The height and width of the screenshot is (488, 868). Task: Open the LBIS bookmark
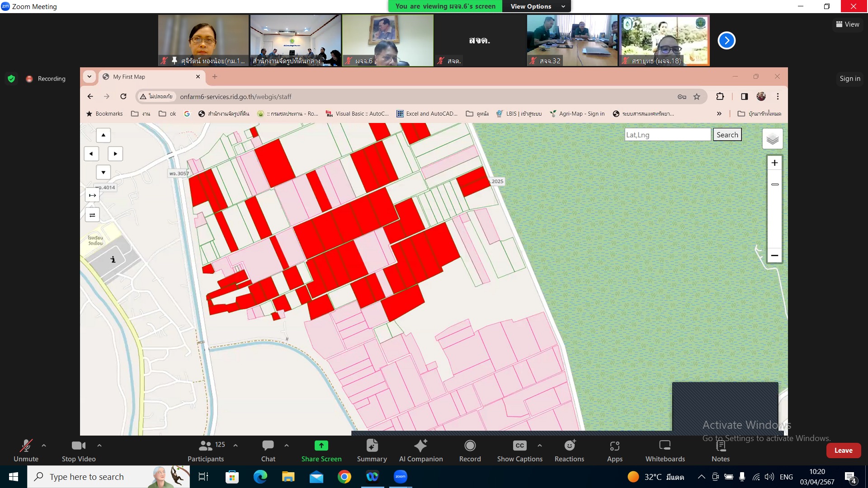point(519,114)
